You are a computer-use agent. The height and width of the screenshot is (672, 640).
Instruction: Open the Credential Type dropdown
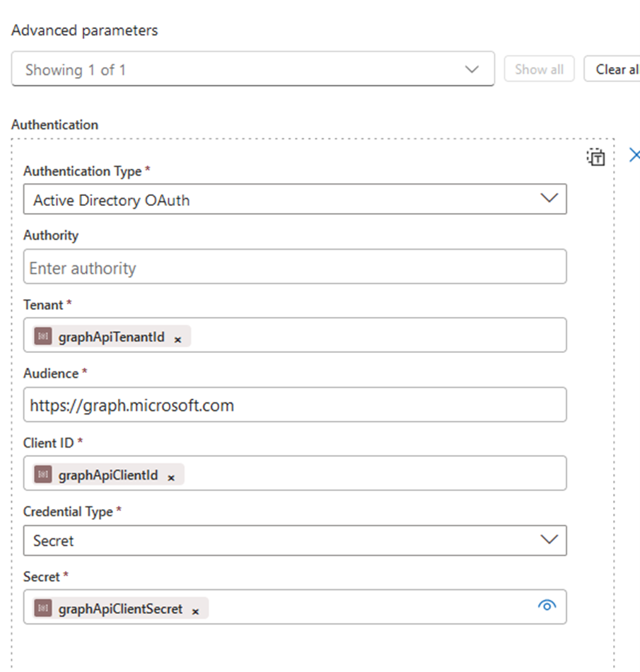click(549, 540)
